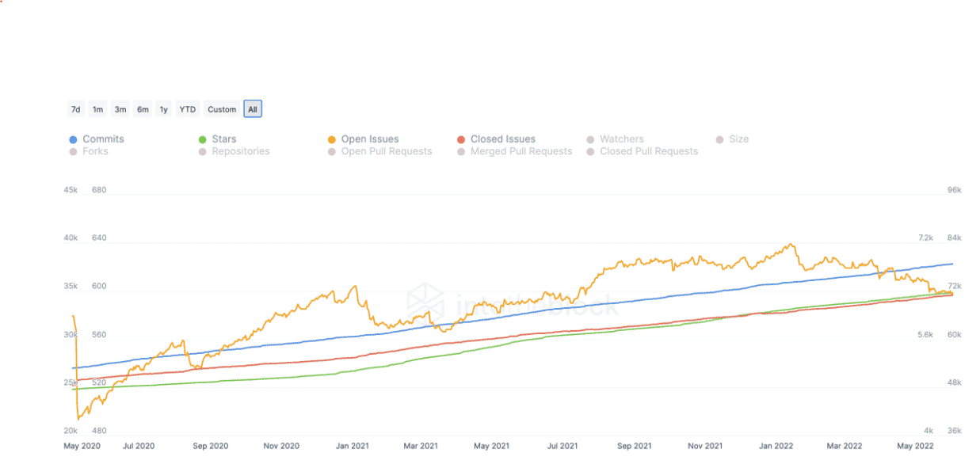The height and width of the screenshot is (464, 980).
Task: Toggle the Stars series green dot
Action: coord(203,139)
